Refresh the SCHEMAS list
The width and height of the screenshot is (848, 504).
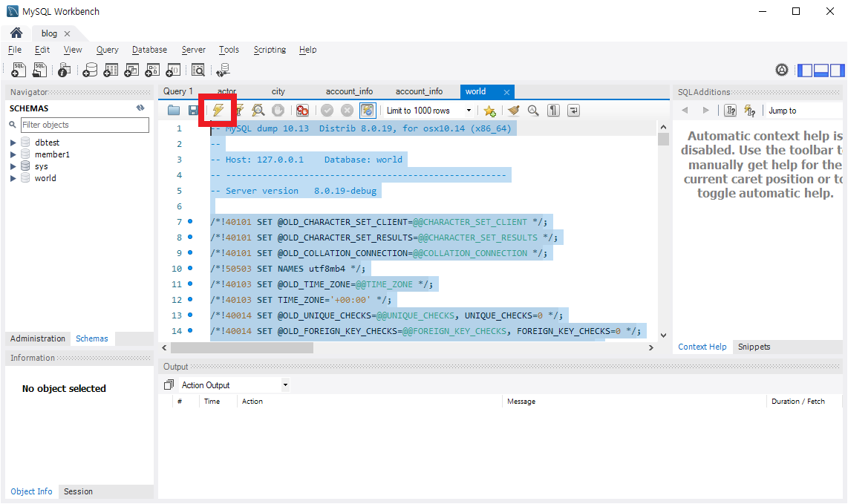[x=140, y=108]
